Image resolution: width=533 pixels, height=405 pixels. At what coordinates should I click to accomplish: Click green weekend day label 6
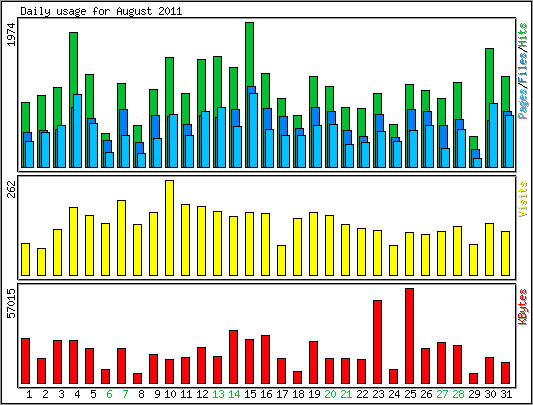(x=109, y=394)
